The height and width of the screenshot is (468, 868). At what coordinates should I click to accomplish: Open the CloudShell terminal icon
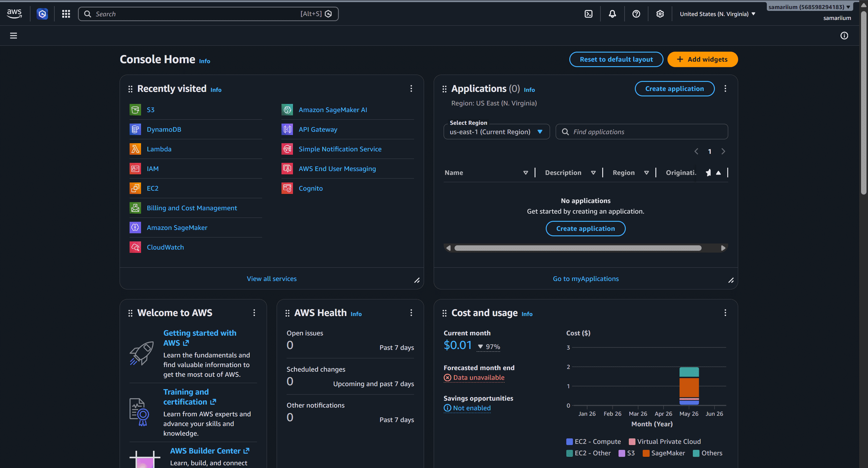588,14
